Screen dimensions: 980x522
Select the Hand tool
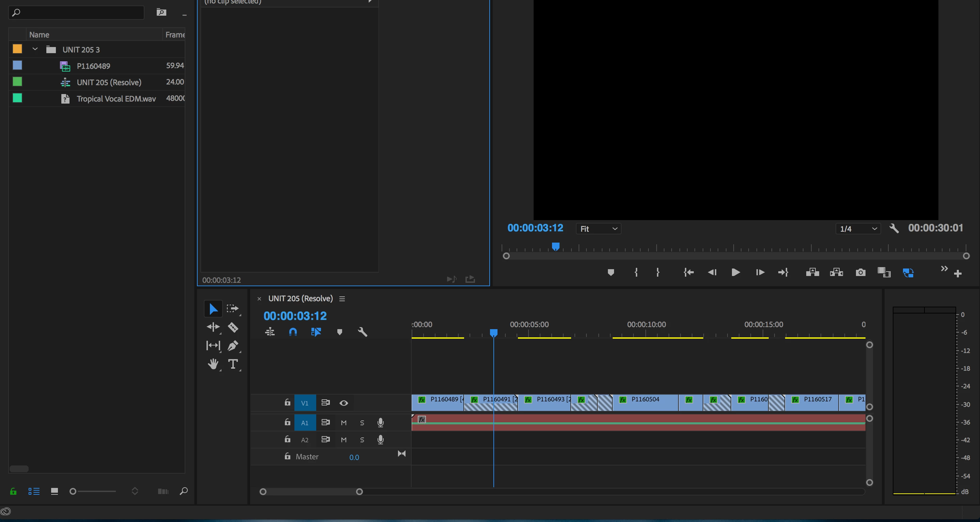pos(213,364)
